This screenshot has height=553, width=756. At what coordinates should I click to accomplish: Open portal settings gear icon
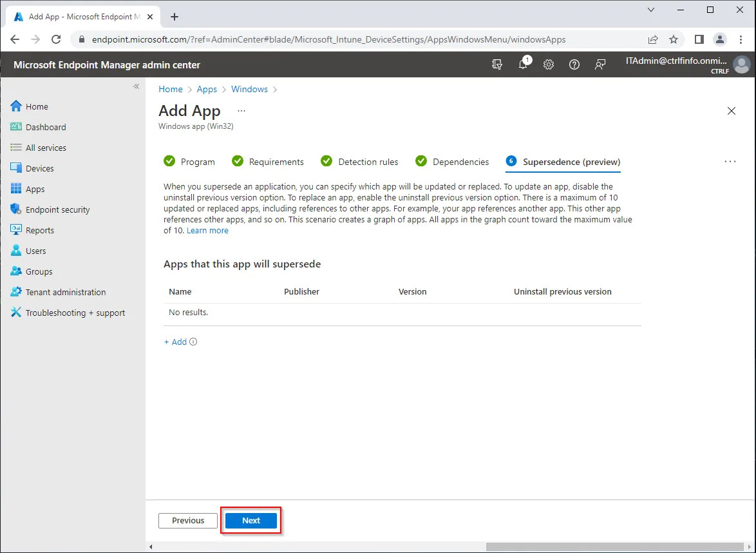coord(549,64)
